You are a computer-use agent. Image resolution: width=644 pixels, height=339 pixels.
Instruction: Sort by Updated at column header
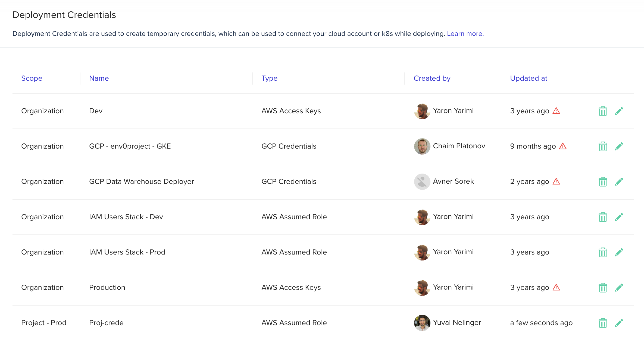(x=529, y=78)
